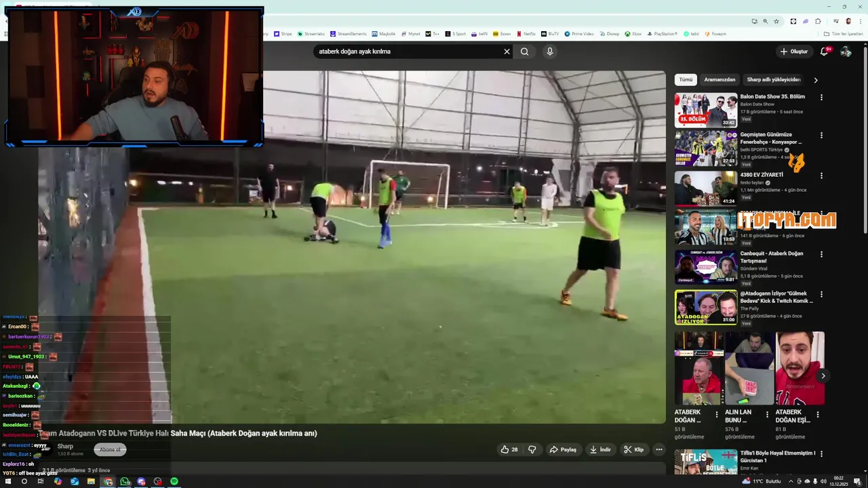The width and height of the screenshot is (868, 488).
Task: Open the taskbar clock showing 00:22
Action: point(839,481)
